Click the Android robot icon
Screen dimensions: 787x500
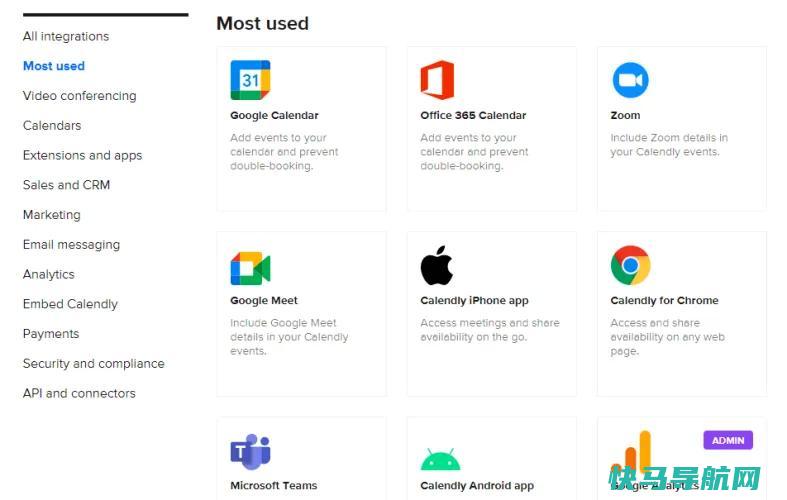440,459
